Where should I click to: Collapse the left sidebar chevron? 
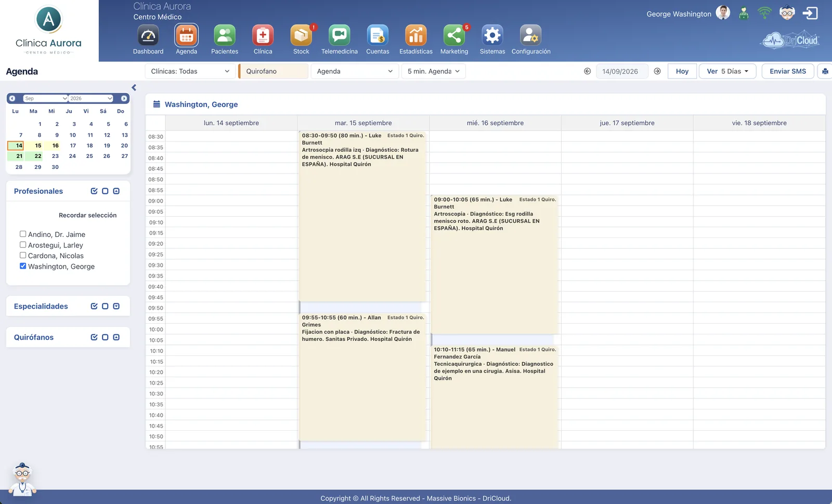point(134,88)
